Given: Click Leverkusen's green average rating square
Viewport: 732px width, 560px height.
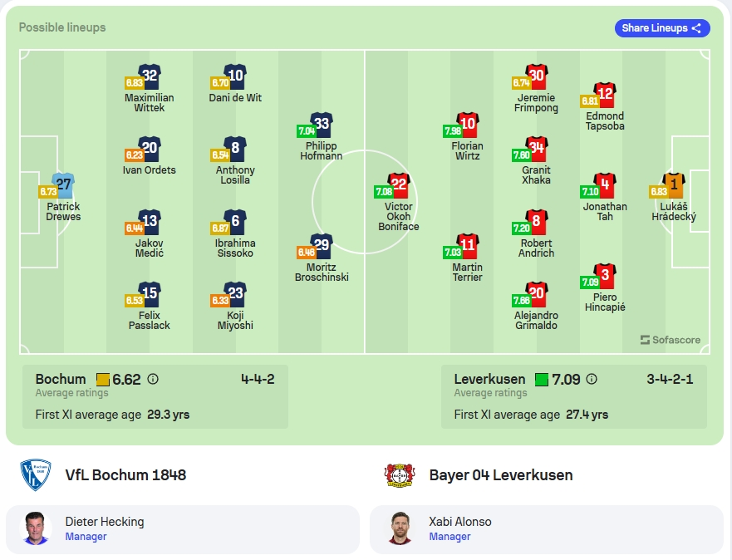Looking at the screenshot, I should pos(542,380).
